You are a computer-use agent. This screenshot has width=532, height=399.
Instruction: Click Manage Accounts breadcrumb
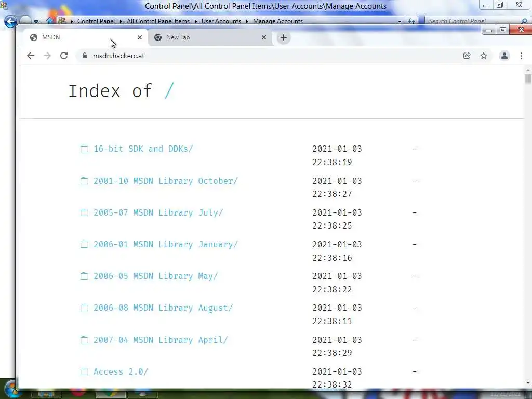tap(278, 21)
